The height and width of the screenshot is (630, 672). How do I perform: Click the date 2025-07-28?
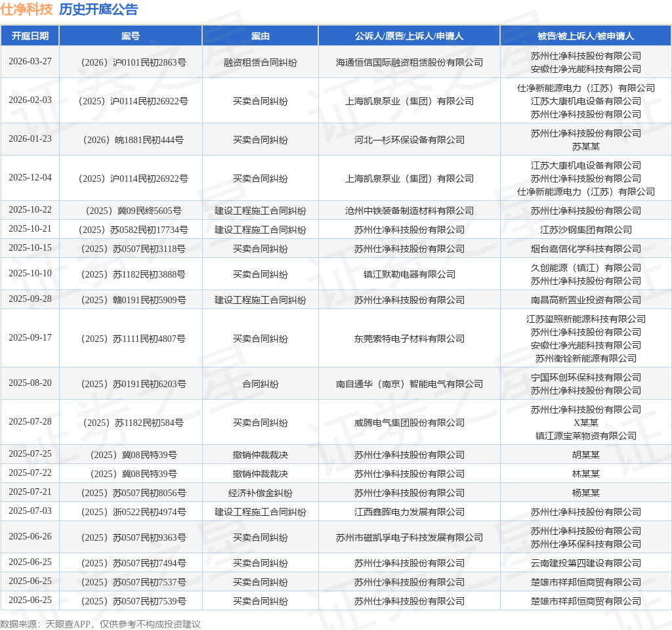click(30, 421)
